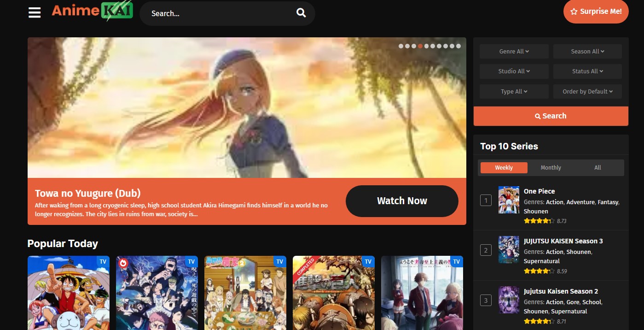The width and height of the screenshot is (644, 330).
Task: Open Towa no Yuugure (Dub) title
Action: coord(87,193)
